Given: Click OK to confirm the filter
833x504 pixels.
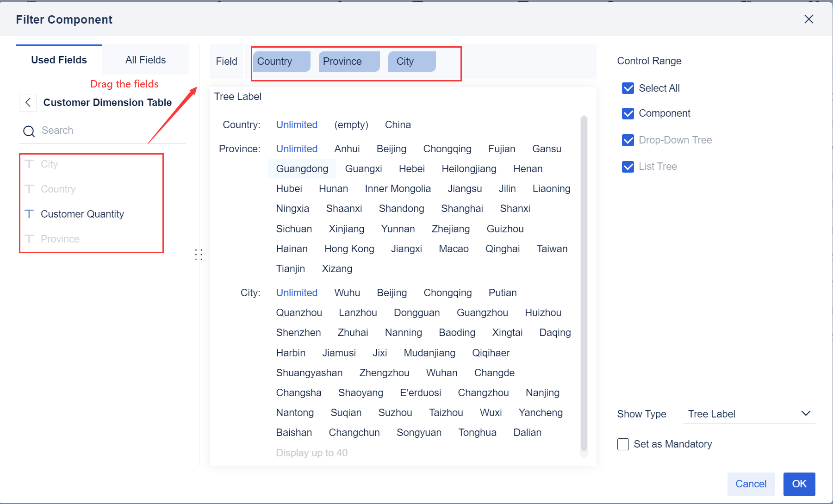Looking at the screenshot, I should click(x=799, y=484).
